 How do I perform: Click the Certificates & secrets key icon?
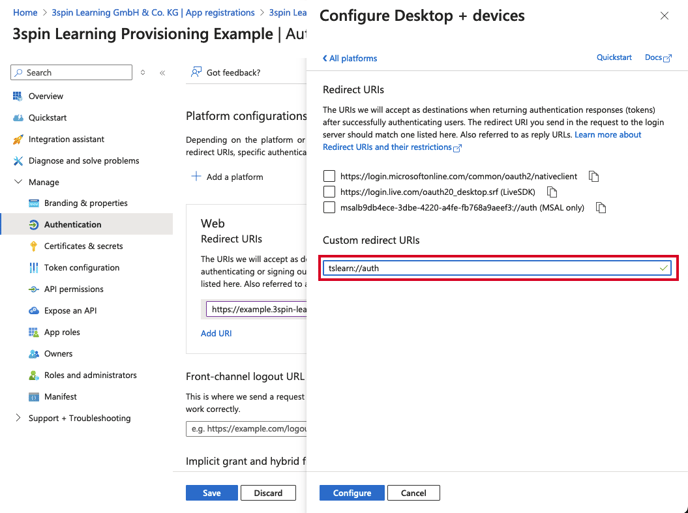34,246
